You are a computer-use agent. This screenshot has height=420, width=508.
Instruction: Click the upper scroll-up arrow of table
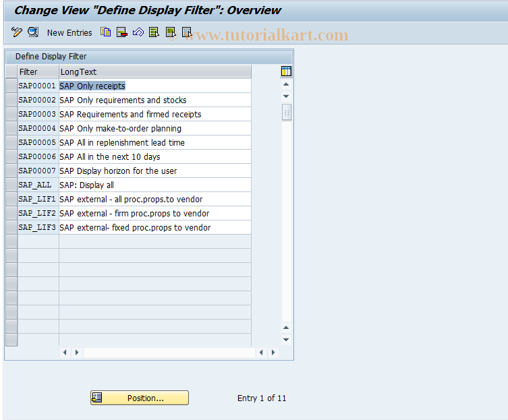(x=286, y=84)
